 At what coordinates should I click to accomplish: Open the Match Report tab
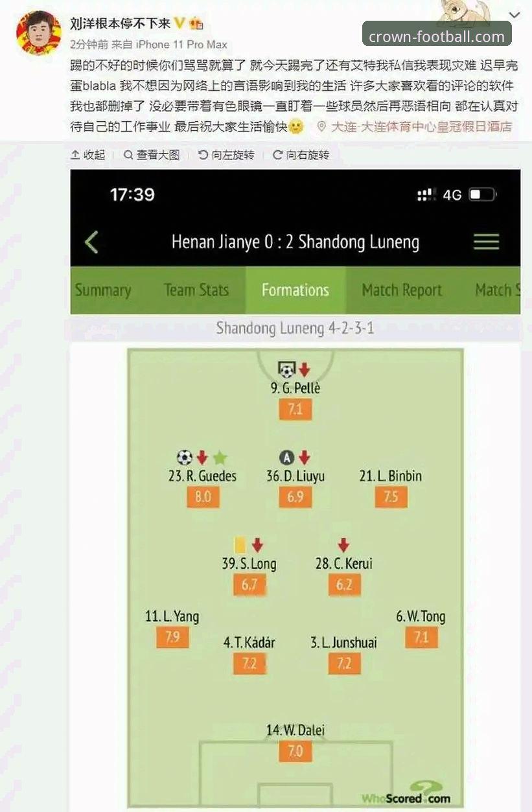tap(402, 290)
